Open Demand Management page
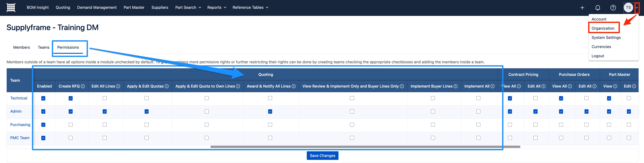This screenshot has width=644, height=163. tap(97, 8)
